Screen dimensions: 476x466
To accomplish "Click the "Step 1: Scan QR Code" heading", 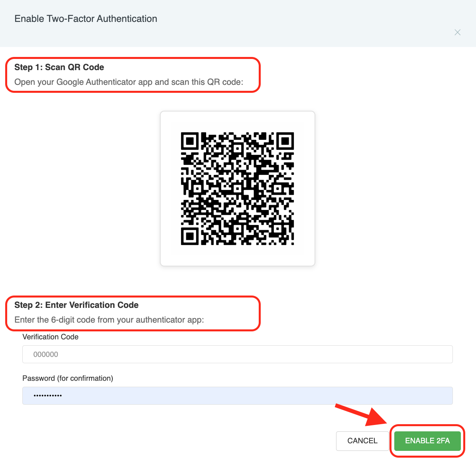I will [x=59, y=67].
